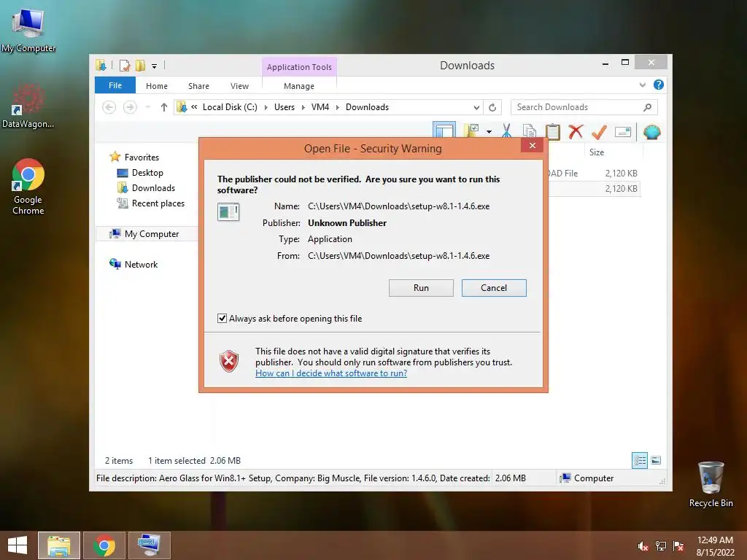Open the My Computer desktop icon
747x560 pixels.
(x=28, y=28)
